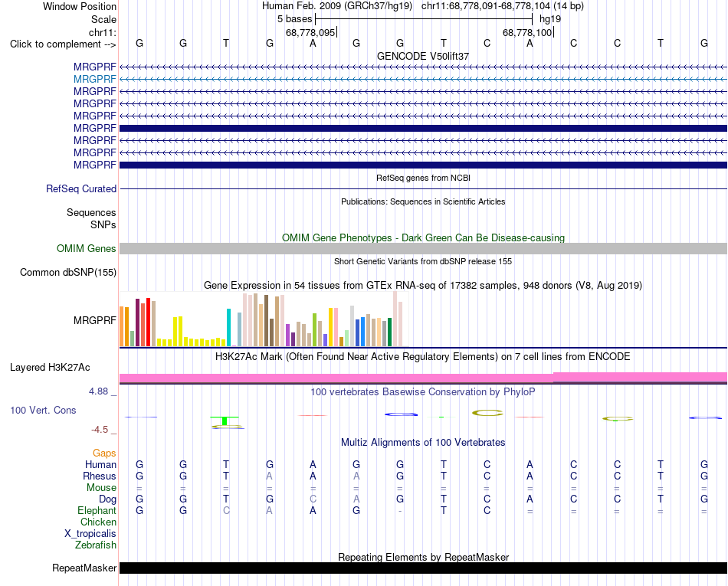
Task: Click the Layered H3K27Ac track label
Action: [x=50, y=368]
